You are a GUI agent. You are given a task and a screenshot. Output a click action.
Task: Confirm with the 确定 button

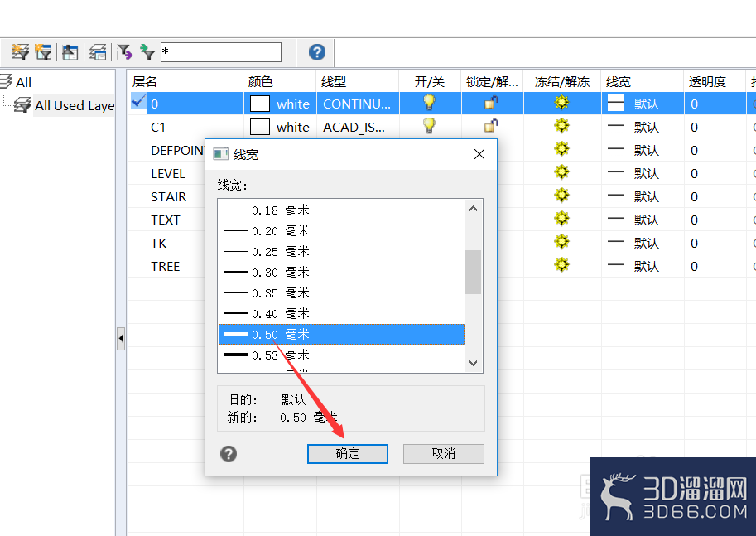coord(348,453)
